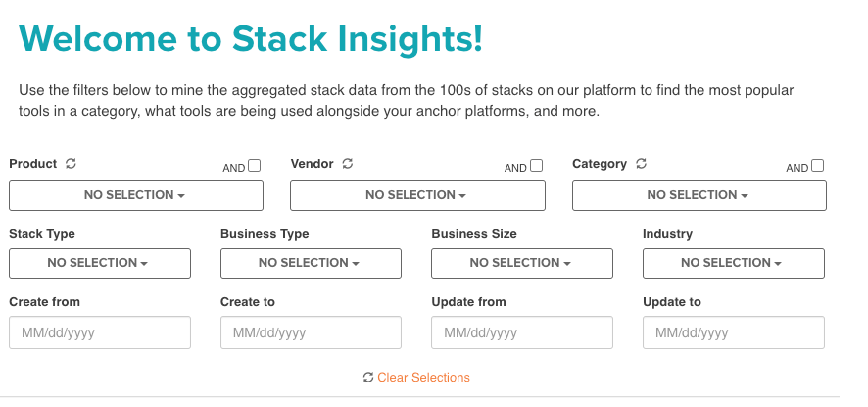868x407 pixels.
Task: Open the Stack Type dropdown
Action: pos(100,264)
